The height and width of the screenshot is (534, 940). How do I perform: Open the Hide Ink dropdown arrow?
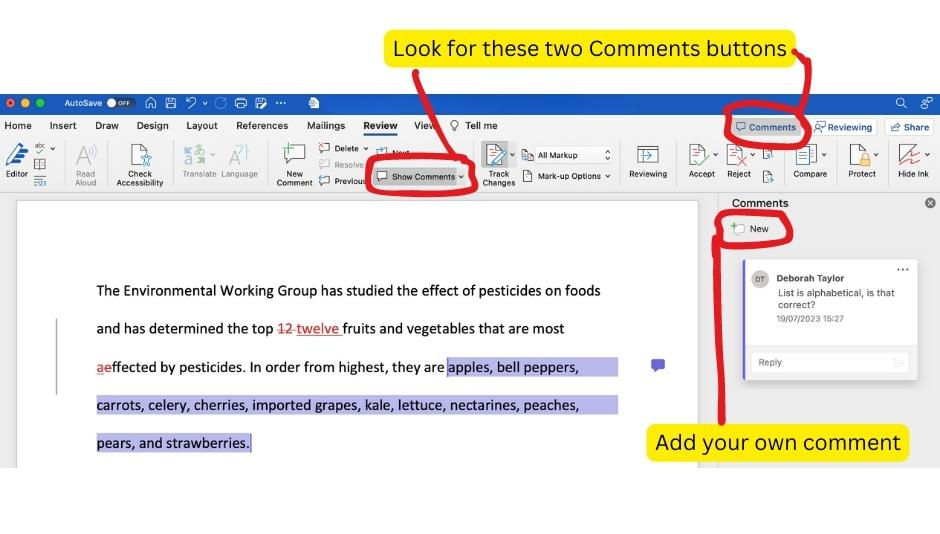tap(927, 155)
